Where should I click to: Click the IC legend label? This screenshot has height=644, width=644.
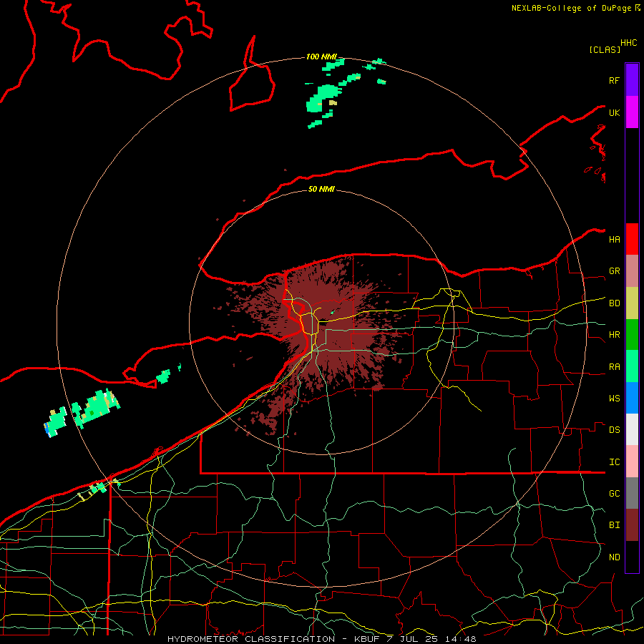click(x=614, y=462)
